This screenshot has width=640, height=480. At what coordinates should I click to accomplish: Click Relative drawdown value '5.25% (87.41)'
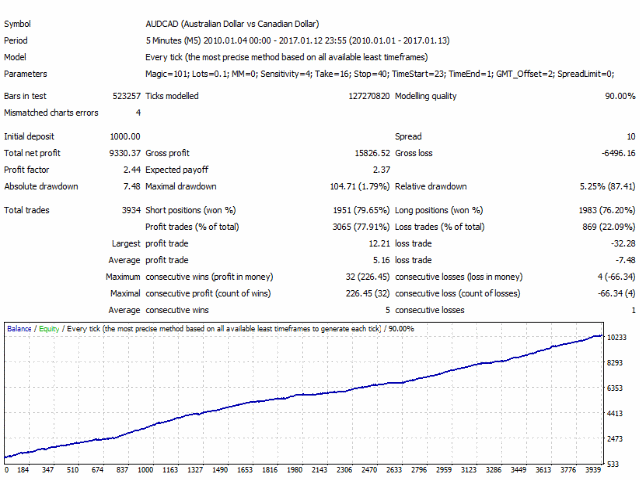607,187
